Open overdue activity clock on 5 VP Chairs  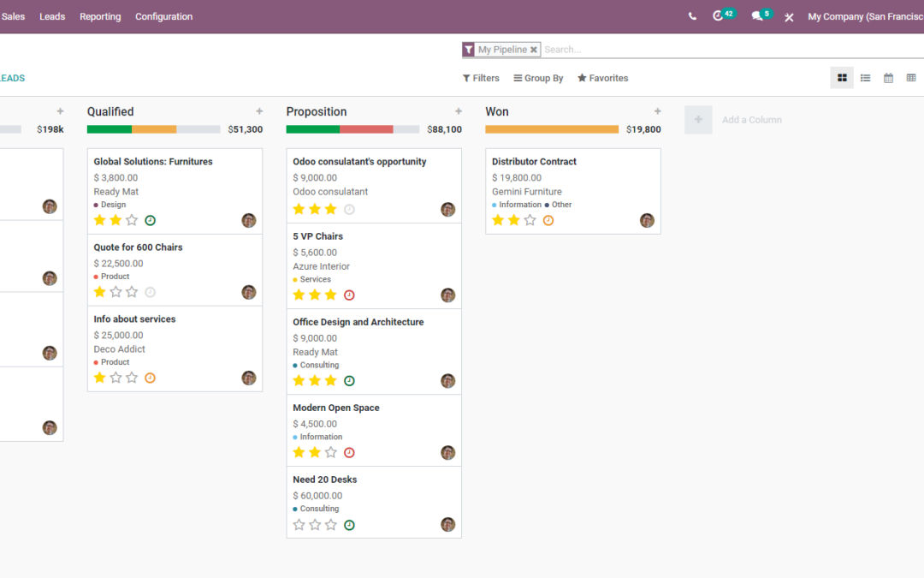pyautogui.click(x=349, y=295)
